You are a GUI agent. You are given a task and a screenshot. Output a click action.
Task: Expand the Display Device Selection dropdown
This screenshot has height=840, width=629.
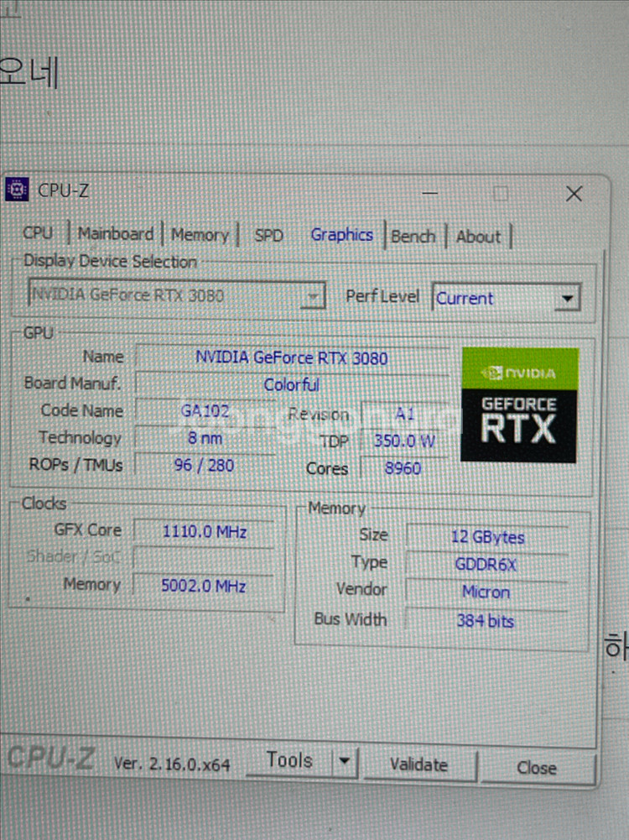pos(177,295)
